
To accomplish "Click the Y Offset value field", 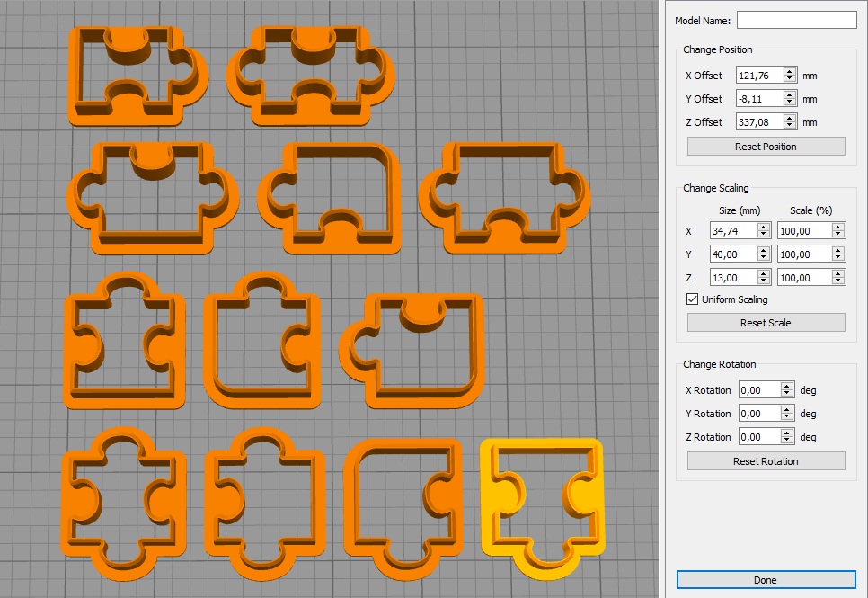I will pyautogui.click(x=759, y=99).
